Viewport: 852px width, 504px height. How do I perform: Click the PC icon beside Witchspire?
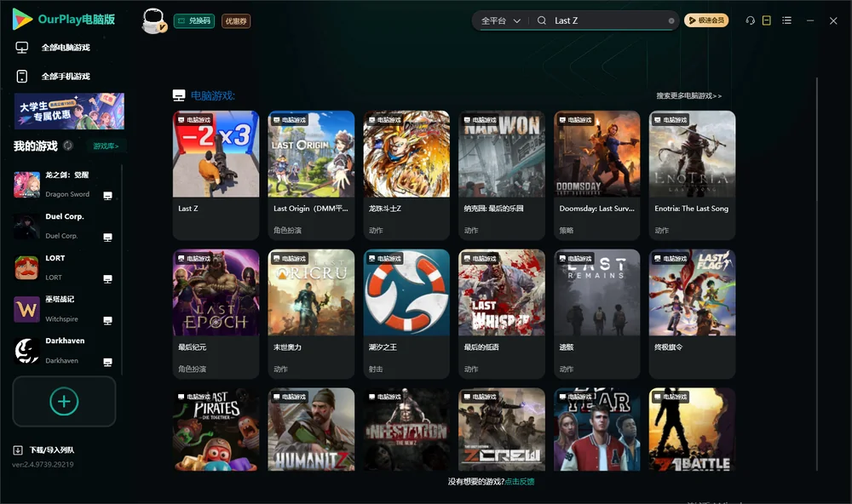(x=107, y=321)
